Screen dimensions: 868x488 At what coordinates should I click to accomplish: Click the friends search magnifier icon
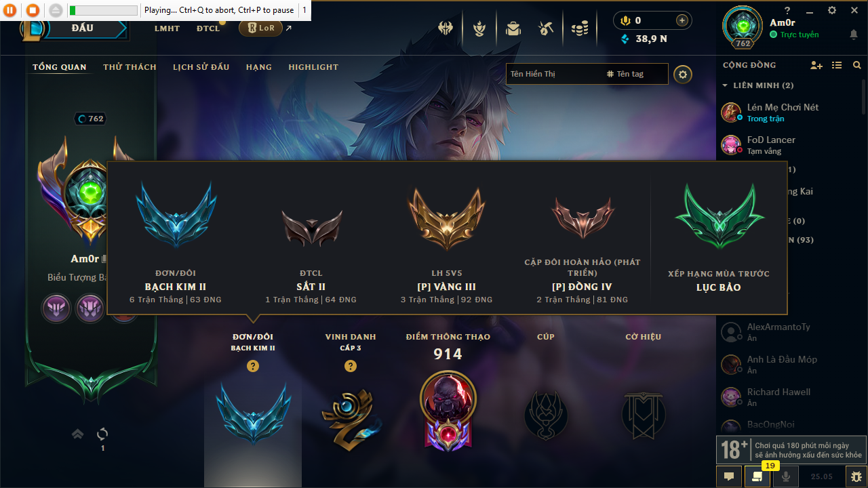(x=857, y=65)
